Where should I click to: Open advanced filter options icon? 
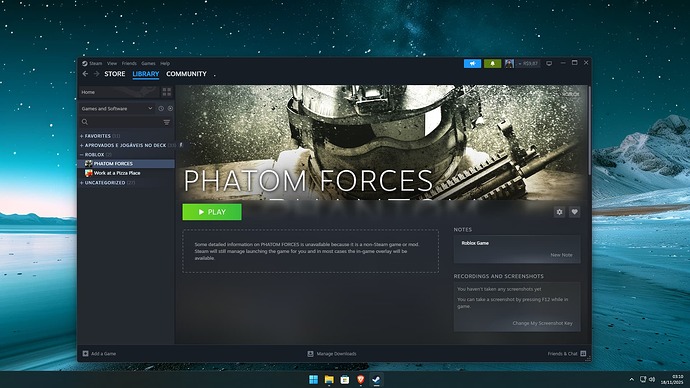tap(167, 122)
